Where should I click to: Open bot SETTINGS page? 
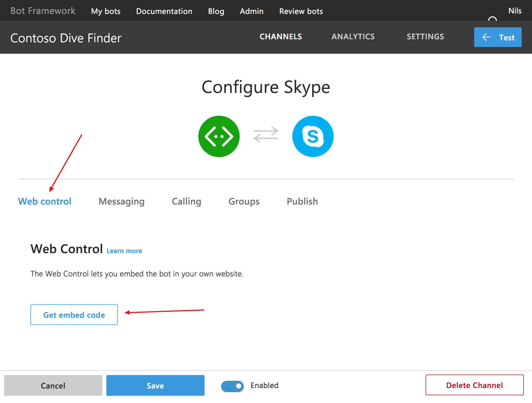click(425, 37)
